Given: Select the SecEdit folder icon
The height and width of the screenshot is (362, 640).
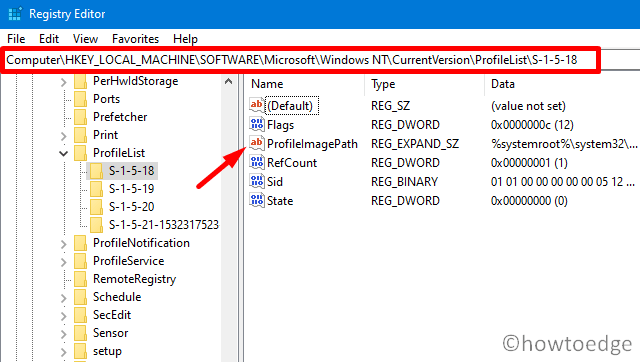Looking at the screenshot, I should click(80, 315).
